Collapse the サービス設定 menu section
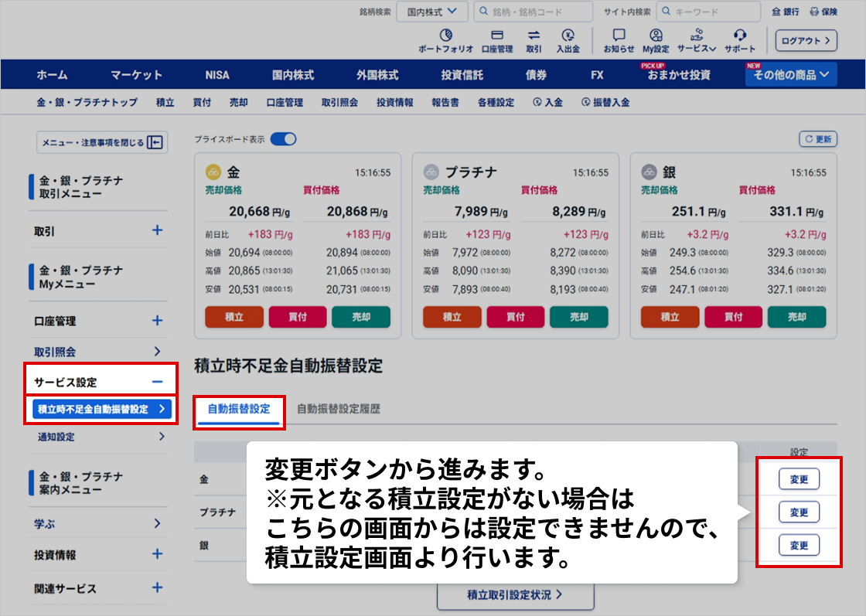The image size is (866, 616). tap(157, 382)
